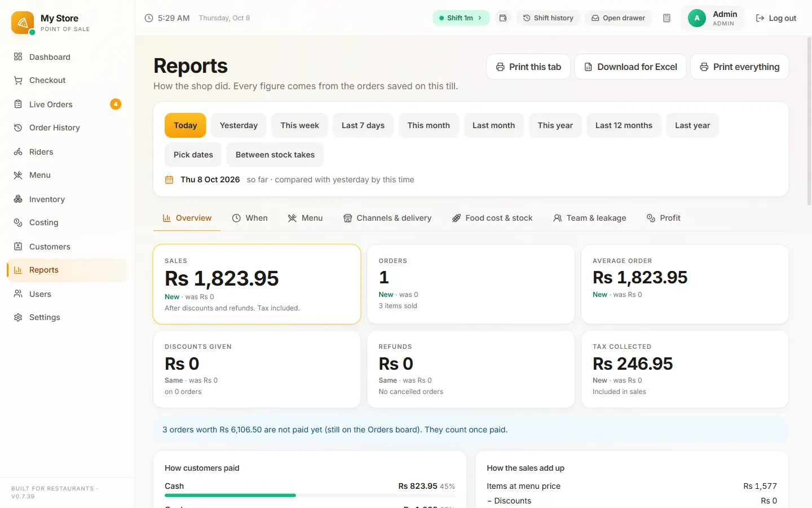Screen dimensions: 812x508
Task: Click the page vertical scrollbar
Action: click(809, 121)
